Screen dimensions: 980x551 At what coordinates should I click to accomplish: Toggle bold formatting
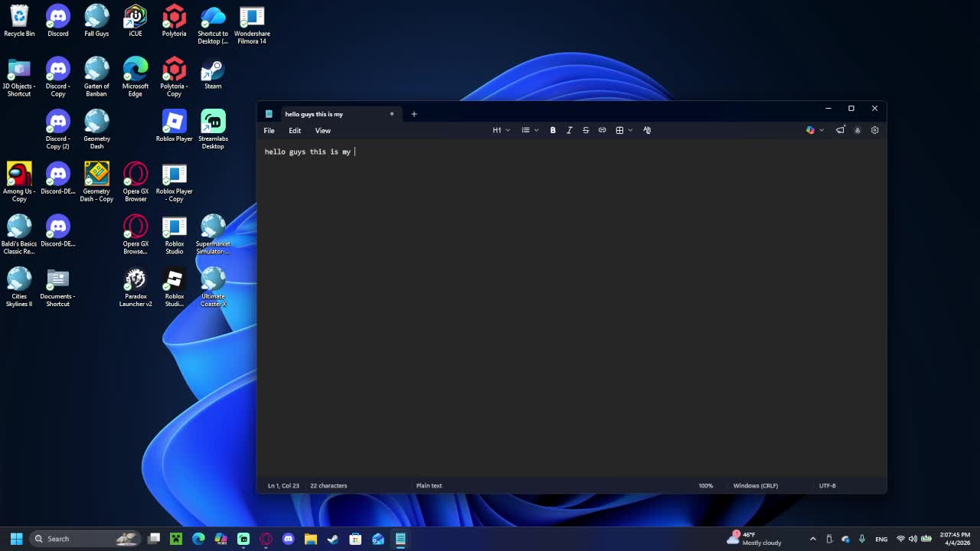(553, 130)
